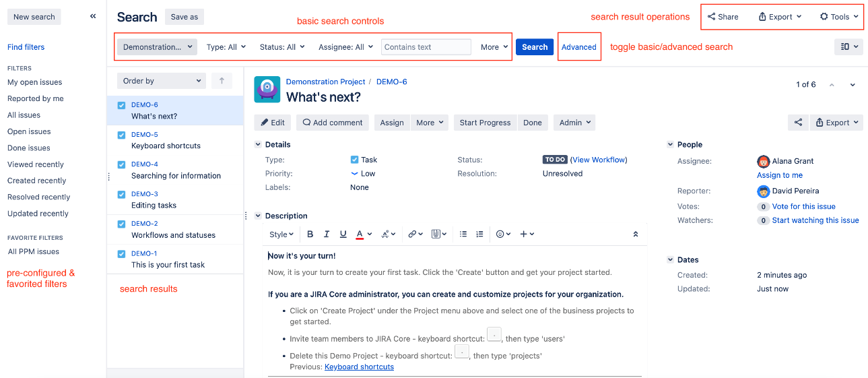Select All issues filter

coord(24,115)
